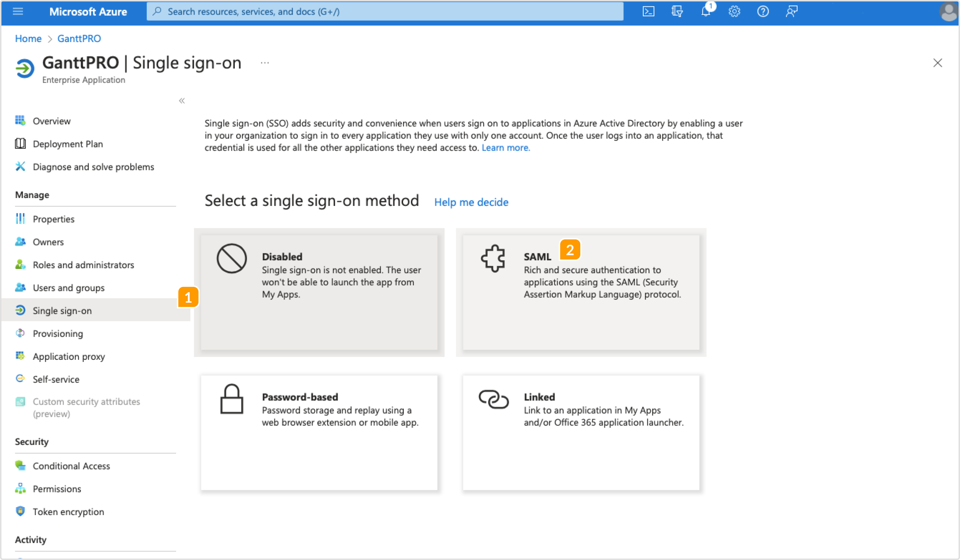Open the notifications bell
Image resolution: width=960 pixels, height=560 pixels.
tap(706, 12)
